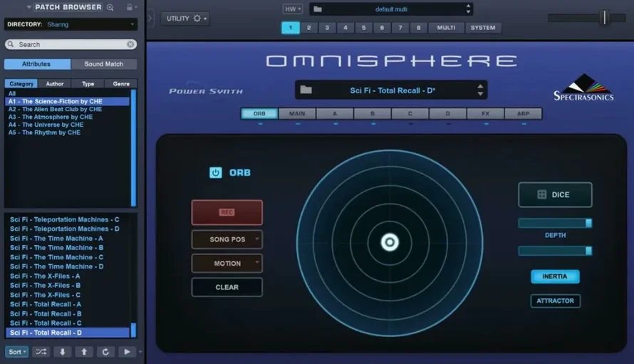Open layer A tab
This screenshot has width=634, height=364.
[x=335, y=114]
